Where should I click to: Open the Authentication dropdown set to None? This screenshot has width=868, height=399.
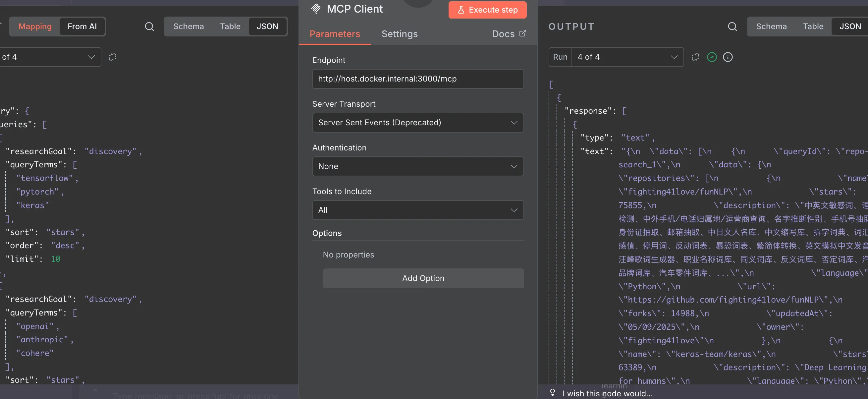pos(418,166)
